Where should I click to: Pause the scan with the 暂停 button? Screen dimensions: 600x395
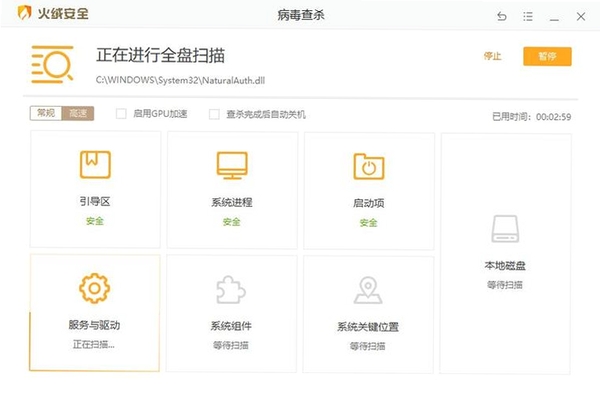(x=547, y=56)
